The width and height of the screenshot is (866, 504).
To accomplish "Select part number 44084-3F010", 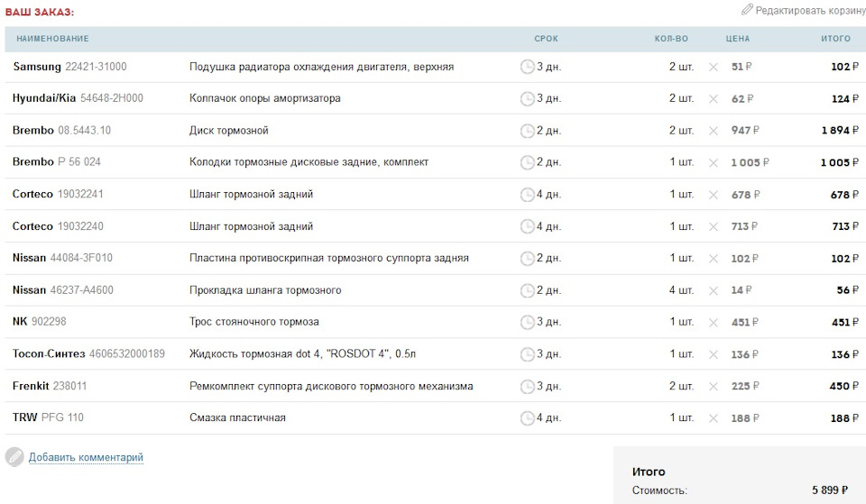I will click(x=81, y=258).
